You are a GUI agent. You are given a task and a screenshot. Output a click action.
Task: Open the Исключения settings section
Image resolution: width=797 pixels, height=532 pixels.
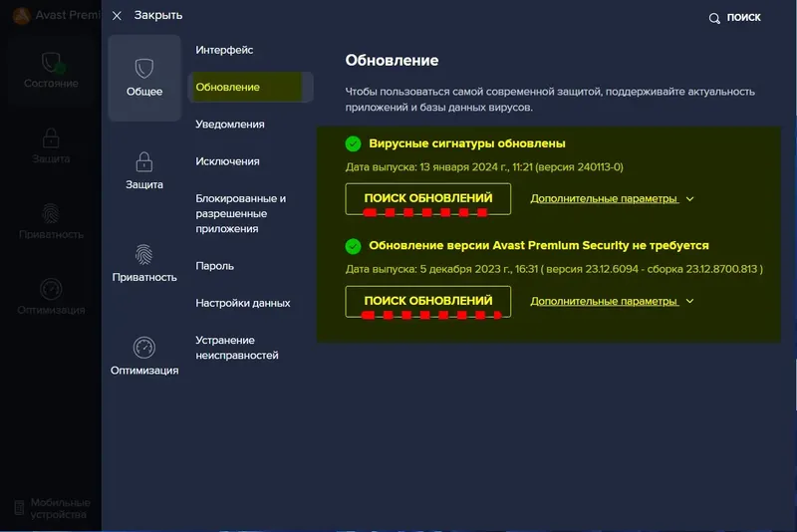tap(227, 161)
